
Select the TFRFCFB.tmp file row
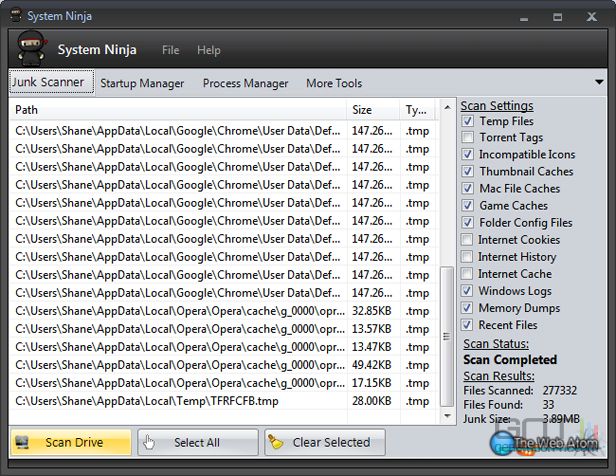click(223, 401)
